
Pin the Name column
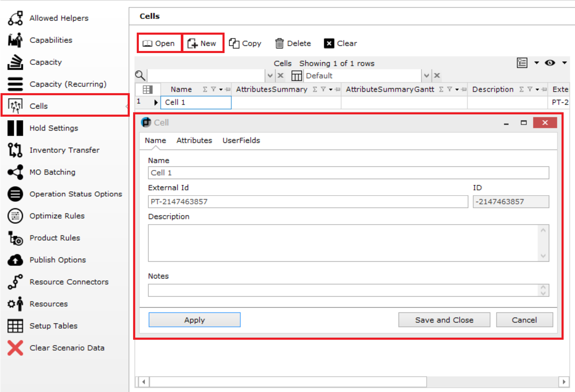(228, 90)
